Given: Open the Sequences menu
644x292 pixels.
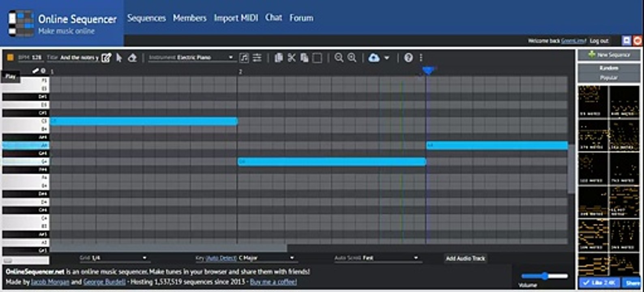Looking at the screenshot, I should (146, 18).
